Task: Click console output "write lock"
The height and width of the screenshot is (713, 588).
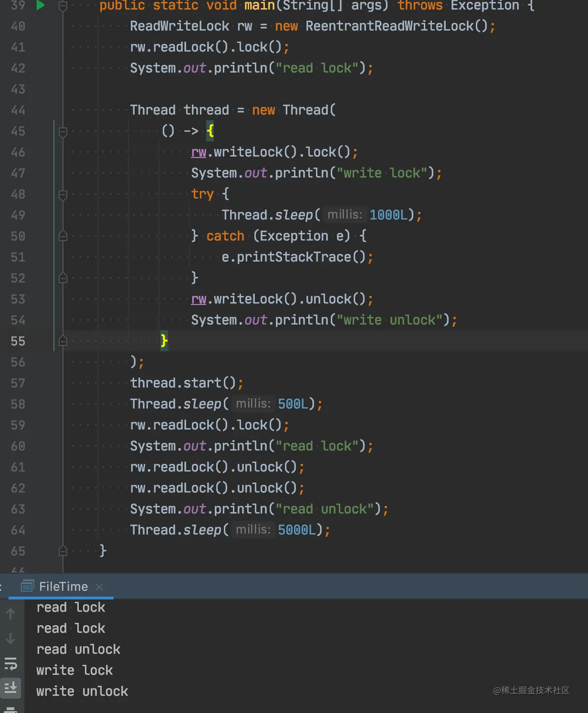Action: [75, 671]
